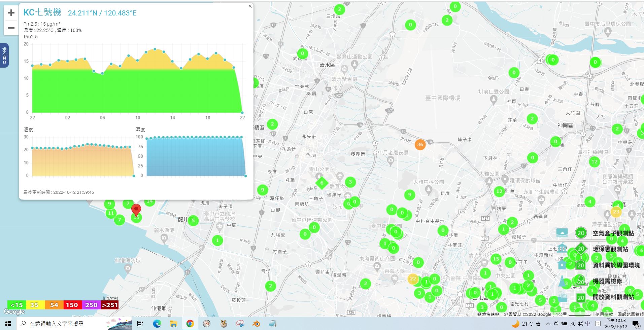Select the green 11 sensor marker
This screenshot has height=330, width=644.
pyautogui.click(x=111, y=213)
